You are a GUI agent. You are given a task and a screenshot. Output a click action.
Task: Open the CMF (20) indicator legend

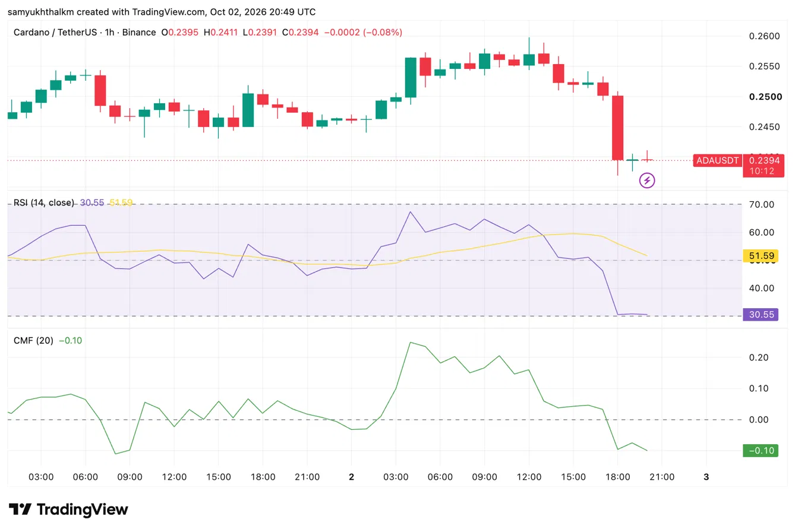[34, 340]
